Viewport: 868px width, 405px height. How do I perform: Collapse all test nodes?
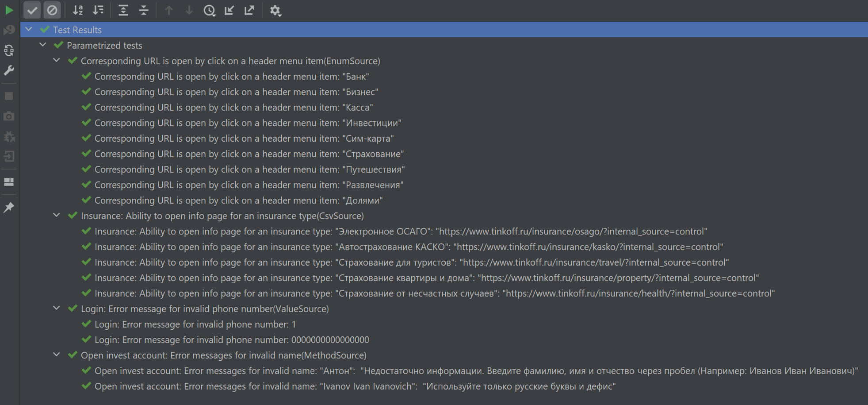(144, 10)
